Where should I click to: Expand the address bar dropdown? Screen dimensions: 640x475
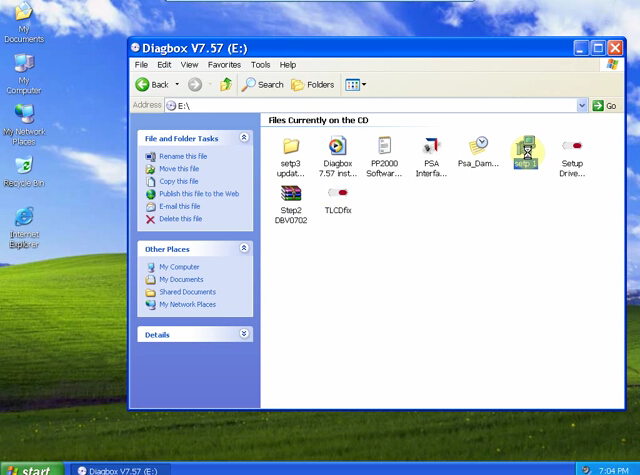pyautogui.click(x=582, y=106)
